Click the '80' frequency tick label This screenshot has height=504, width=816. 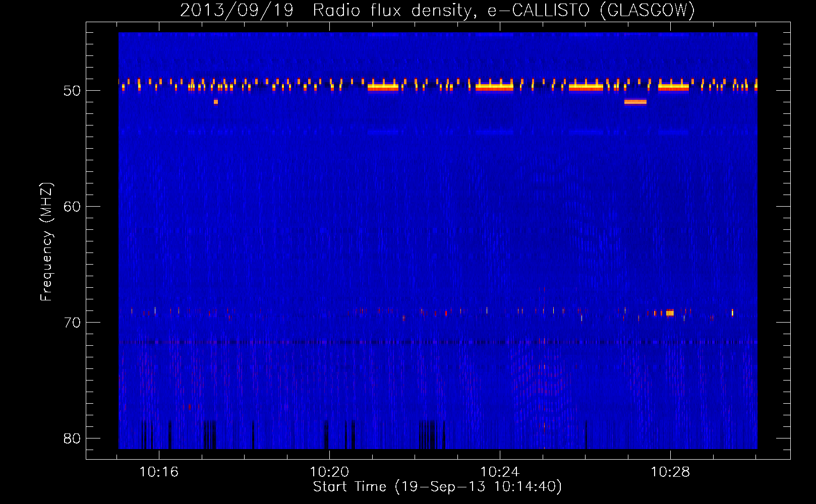point(72,438)
